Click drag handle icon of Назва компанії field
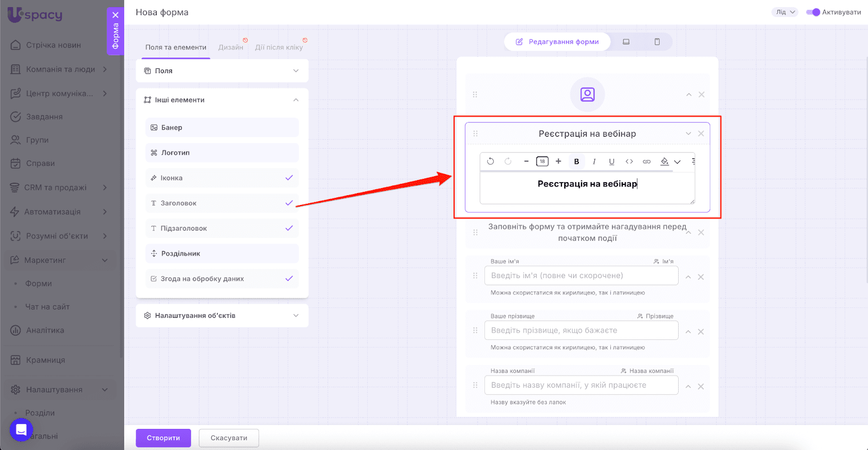The image size is (868, 450). [475, 385]
